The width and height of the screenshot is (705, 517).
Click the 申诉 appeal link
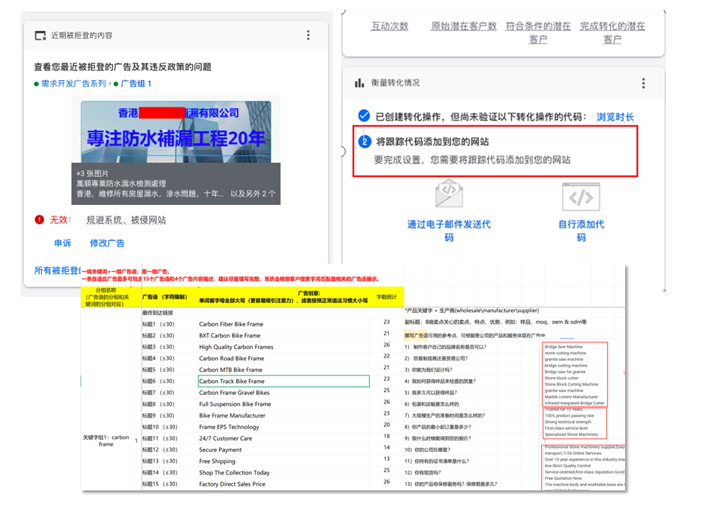[62, 243]
